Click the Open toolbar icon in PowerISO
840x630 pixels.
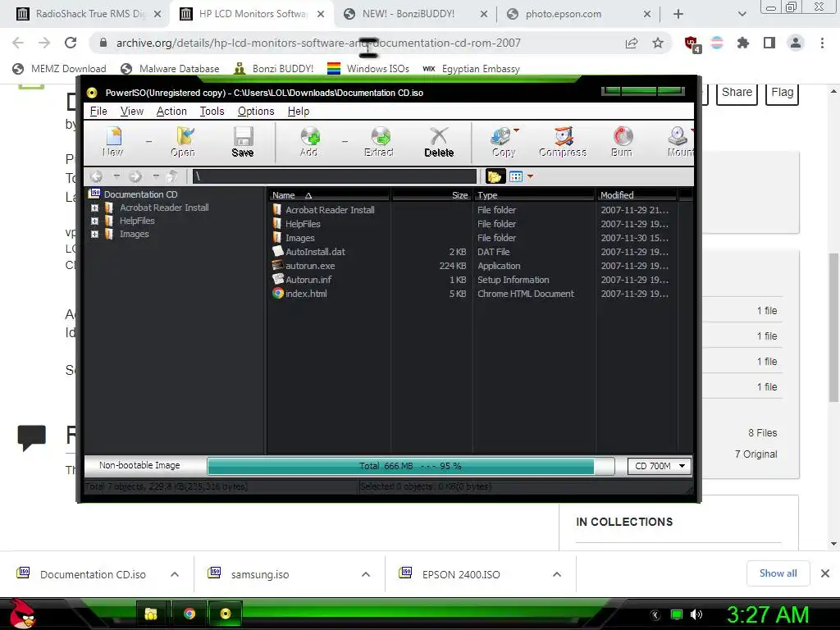point(183,141)
